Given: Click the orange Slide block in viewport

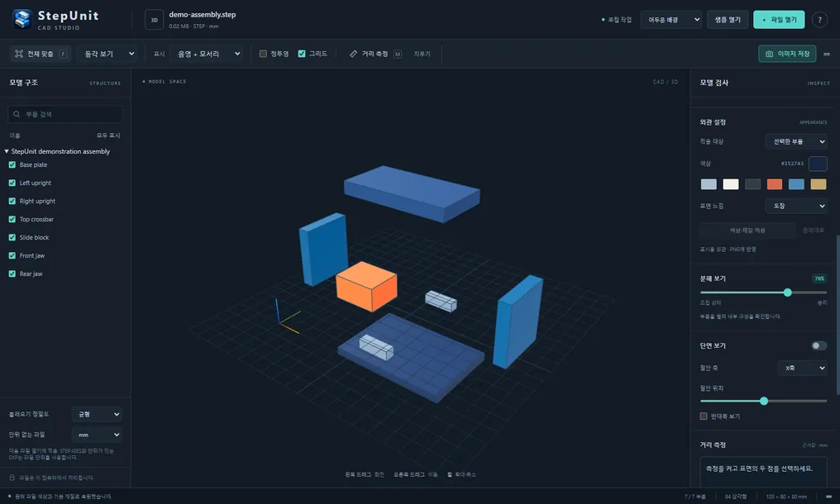Looking at the screenshot, I should pos(366,286).
